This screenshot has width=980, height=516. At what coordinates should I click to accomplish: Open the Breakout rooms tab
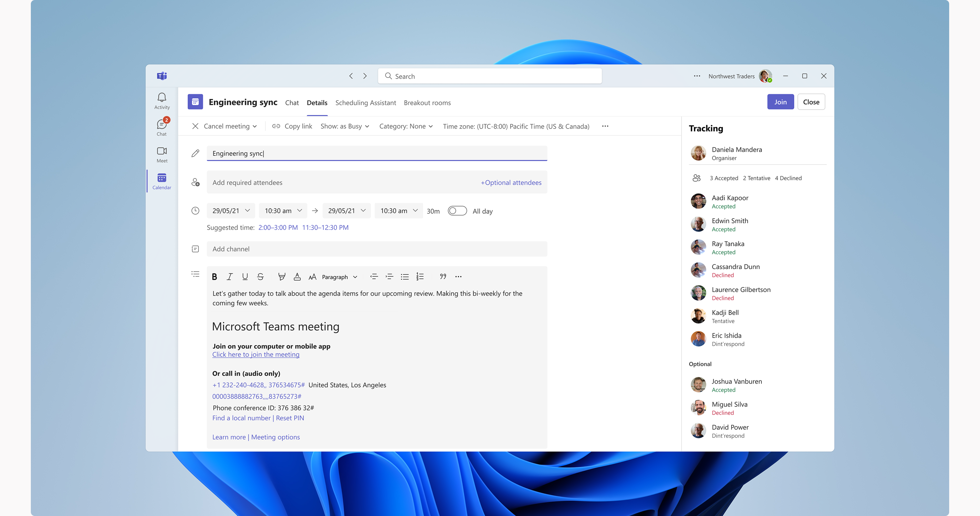pyautogui.click(x=427, y=103)
